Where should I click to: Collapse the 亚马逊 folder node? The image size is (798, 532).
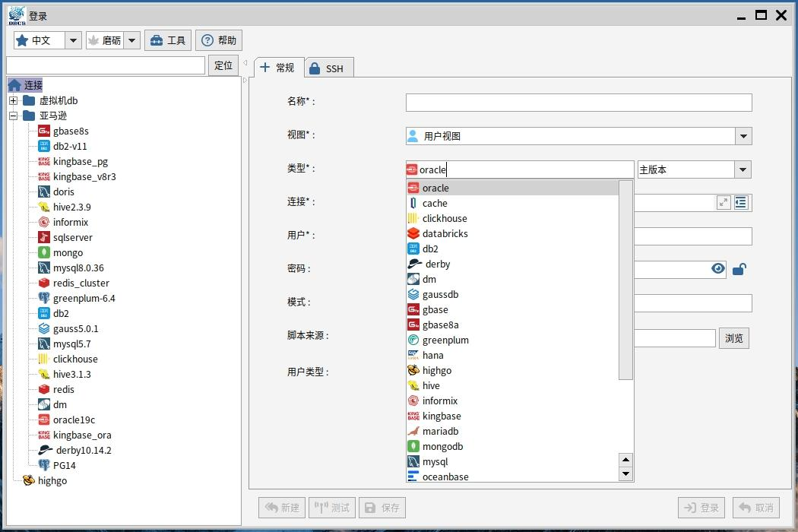click(x=13, y=116)
